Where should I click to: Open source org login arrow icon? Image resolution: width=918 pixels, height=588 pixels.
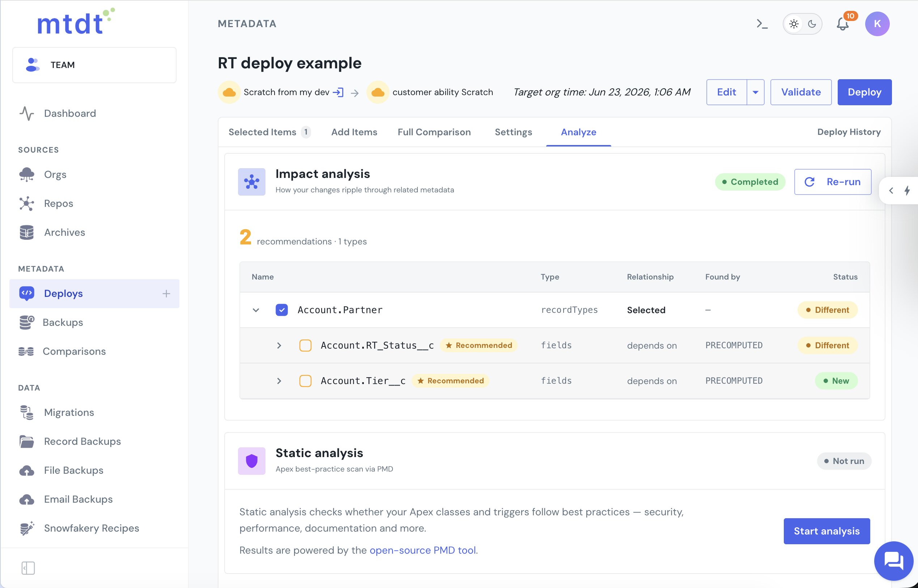pyautogui.click(x=338, y=93)
